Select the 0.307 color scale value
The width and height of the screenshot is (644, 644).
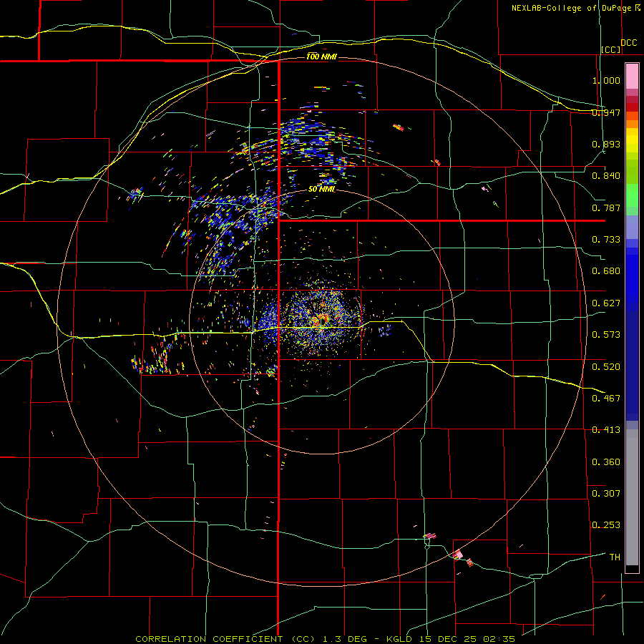[x=606, y=494]
